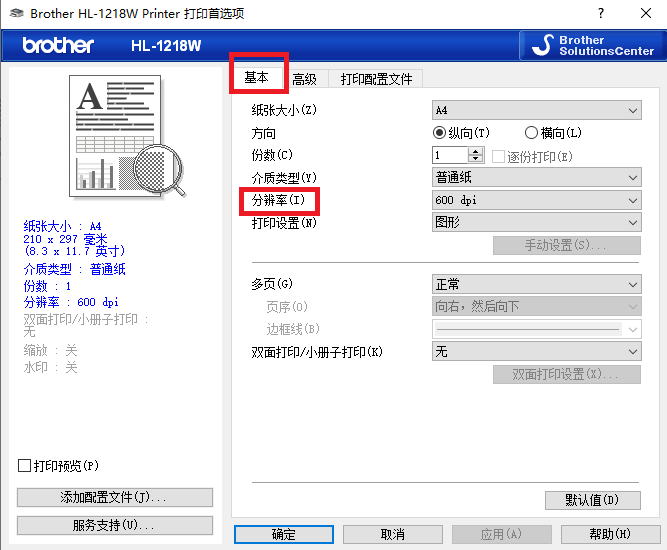Click the printer icon in title bar
This screenshot has height=550, width=667.
pos(17,13)
